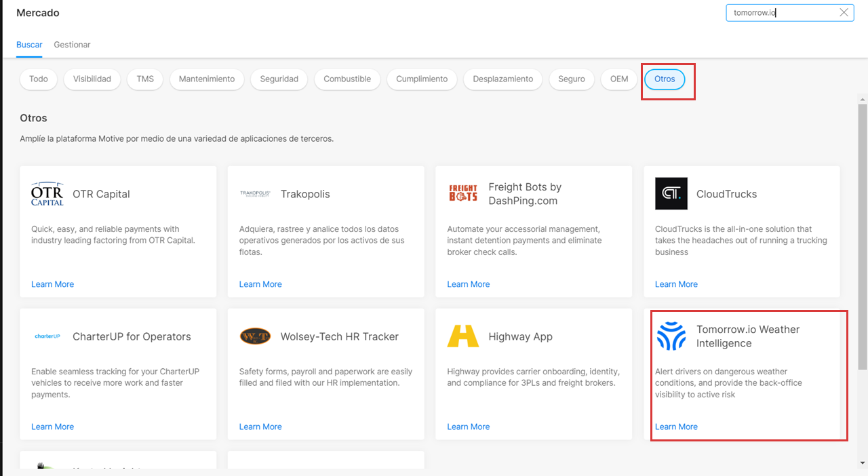Screen dimensions: 868x476
Task: Click the Wolsey-Tech HR Tracker logo
Action: 255,336
